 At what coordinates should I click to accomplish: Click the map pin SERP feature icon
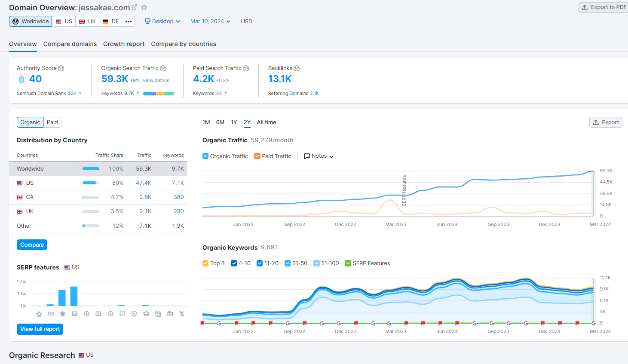[x=134, y=314]
